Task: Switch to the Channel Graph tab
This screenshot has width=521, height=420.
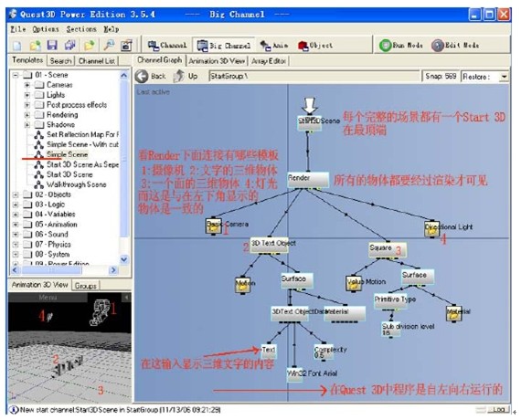Action: click(x=159, y=60)
